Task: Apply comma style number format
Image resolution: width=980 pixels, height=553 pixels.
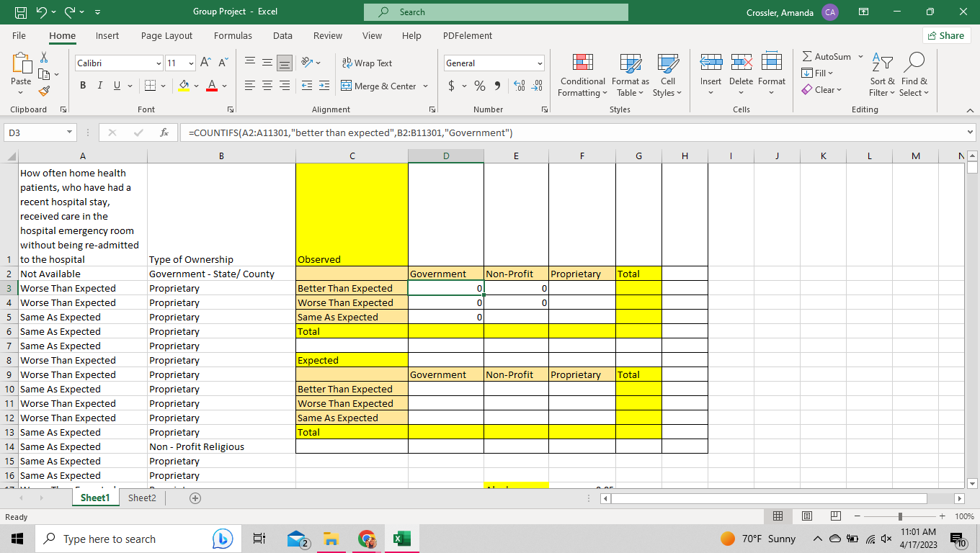Action: click(x=497, y=86)
